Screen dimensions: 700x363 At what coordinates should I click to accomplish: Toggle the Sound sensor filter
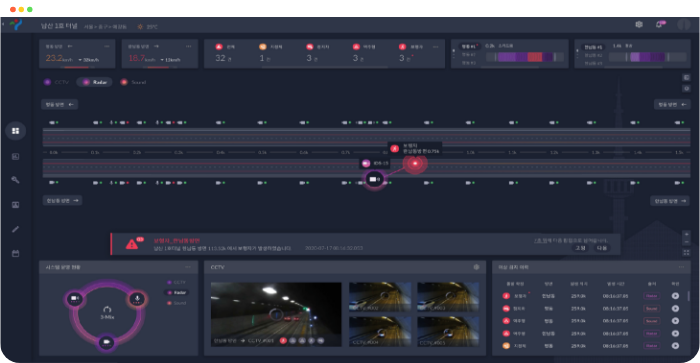pyautogui.click(x=133, y=82)
